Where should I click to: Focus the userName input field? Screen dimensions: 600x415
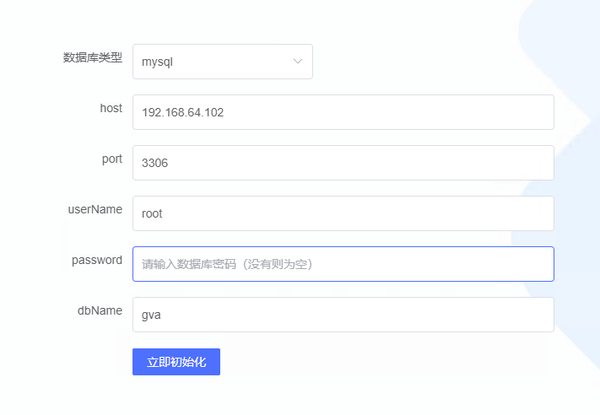point(343,213)
